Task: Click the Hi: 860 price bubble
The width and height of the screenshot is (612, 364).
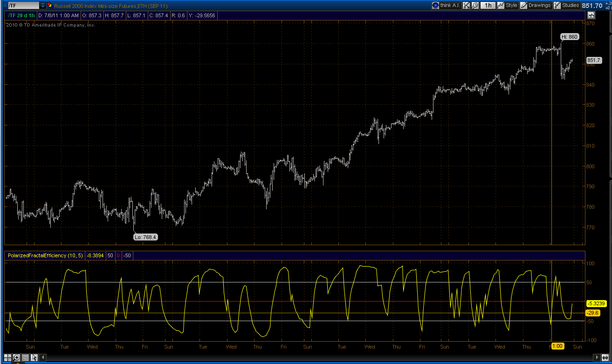Action: coord(570,37)
